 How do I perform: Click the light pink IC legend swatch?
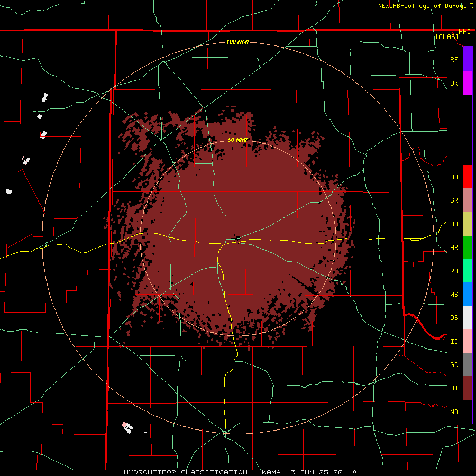click(467, 341)
